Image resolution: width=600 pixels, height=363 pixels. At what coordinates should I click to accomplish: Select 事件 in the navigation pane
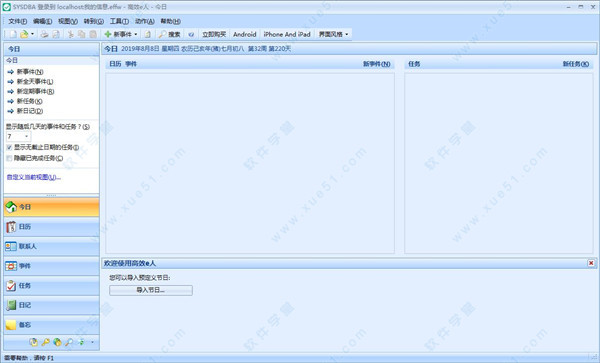coord(51,266)
